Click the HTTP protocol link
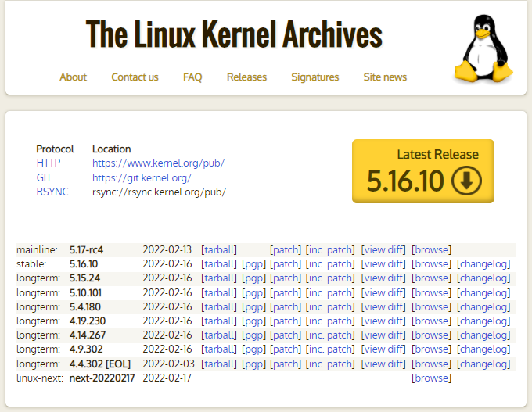 [49, 163]
